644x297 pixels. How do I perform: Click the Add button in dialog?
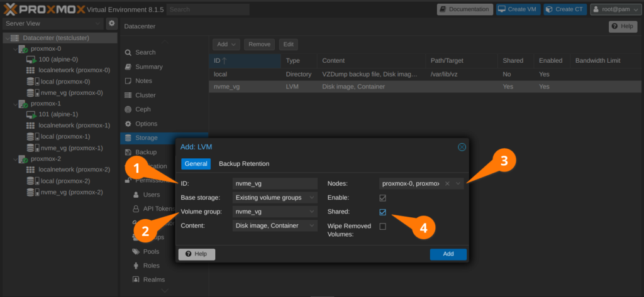tap(448, 254)
